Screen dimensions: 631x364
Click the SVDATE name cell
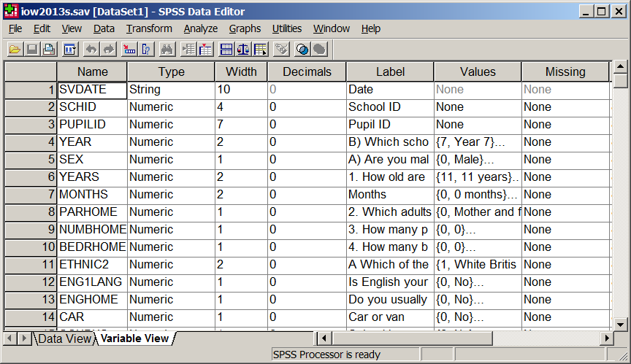coord(92,90)
